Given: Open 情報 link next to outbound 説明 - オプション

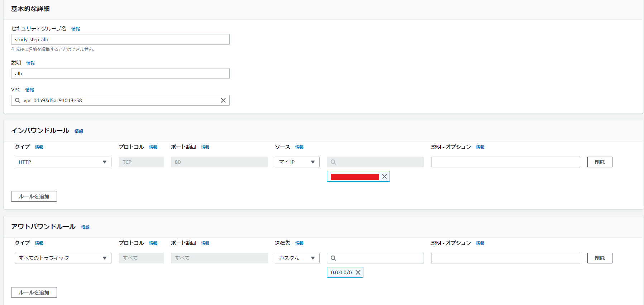Looking at the screenshot, I should pos(480,243).
